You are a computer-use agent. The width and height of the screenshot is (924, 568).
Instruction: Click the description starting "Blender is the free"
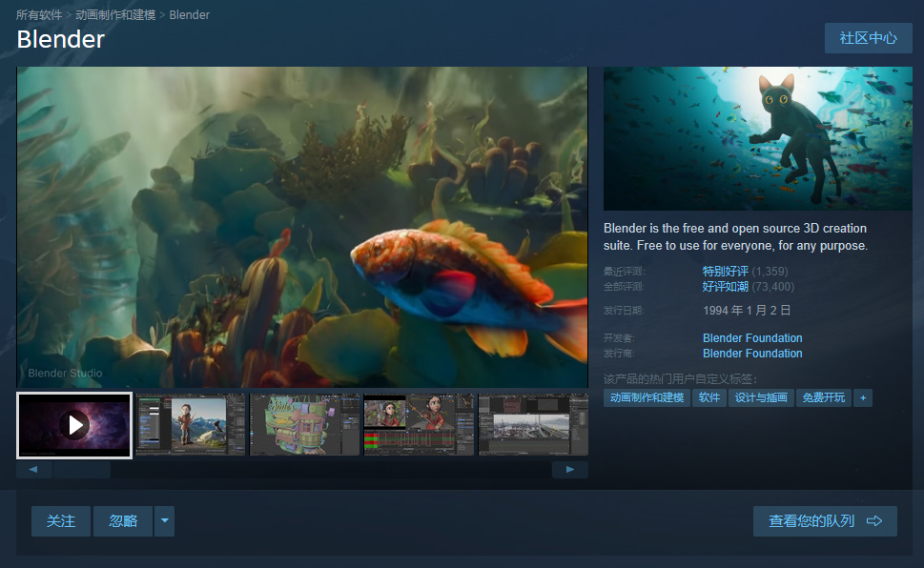tap(735, 237)
